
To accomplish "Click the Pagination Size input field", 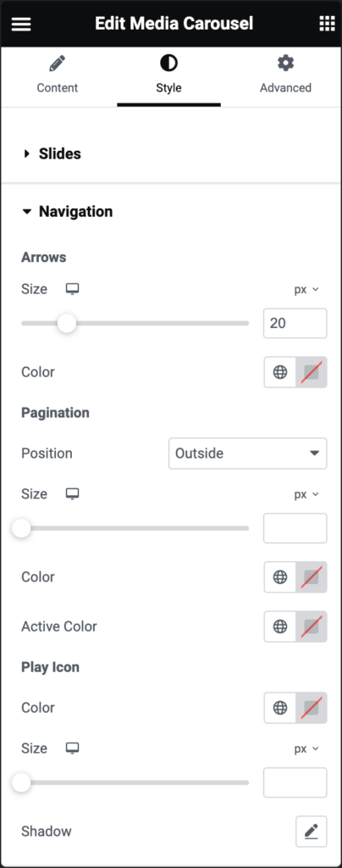I will (295, 528).
